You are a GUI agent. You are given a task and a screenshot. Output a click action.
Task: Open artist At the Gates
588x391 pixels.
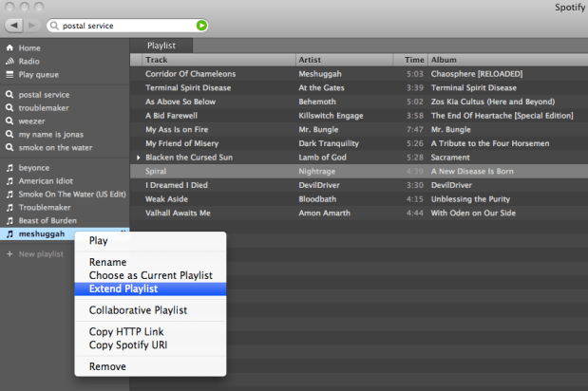coord(321,88)
